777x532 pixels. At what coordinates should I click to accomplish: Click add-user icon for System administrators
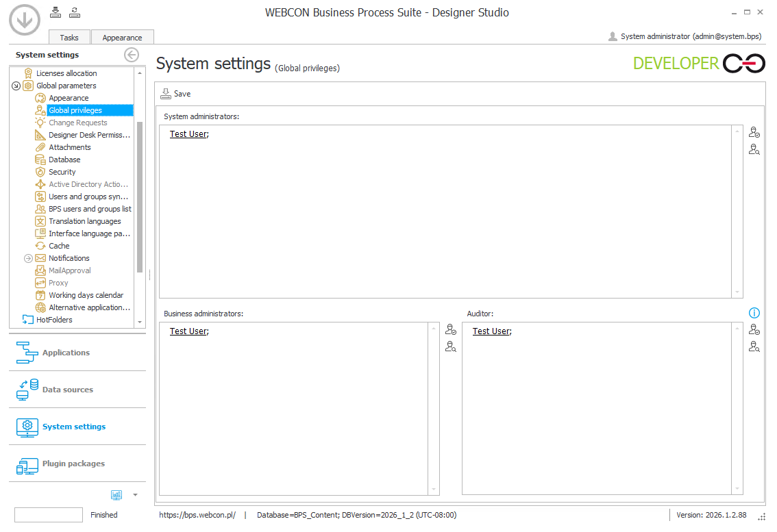pos(754,132)
